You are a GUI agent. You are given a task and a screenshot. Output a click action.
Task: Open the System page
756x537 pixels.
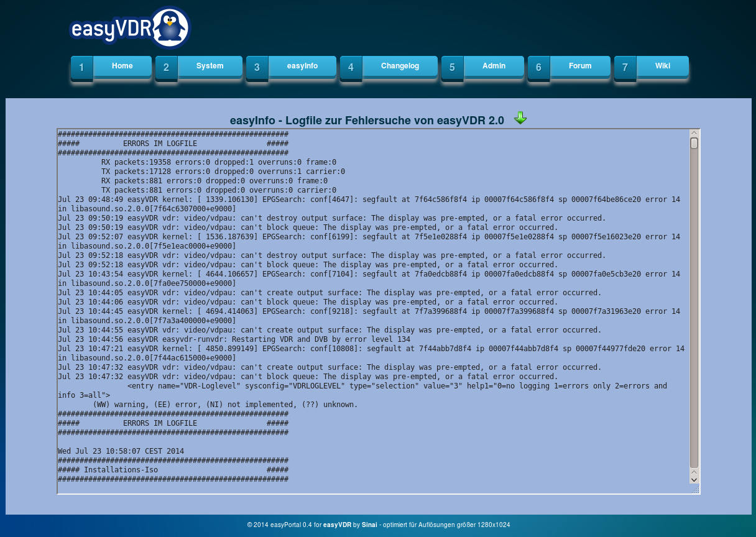(210, 66)
